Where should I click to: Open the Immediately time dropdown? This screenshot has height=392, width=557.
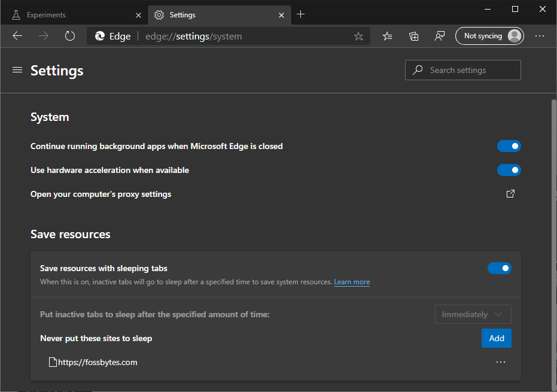pyautogui.click(x=473, y=314)
